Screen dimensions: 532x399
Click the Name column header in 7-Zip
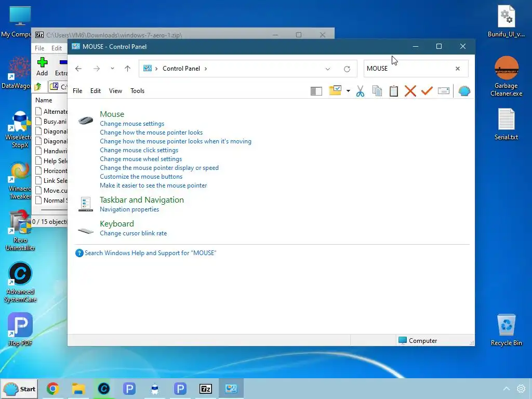[44, 100]
